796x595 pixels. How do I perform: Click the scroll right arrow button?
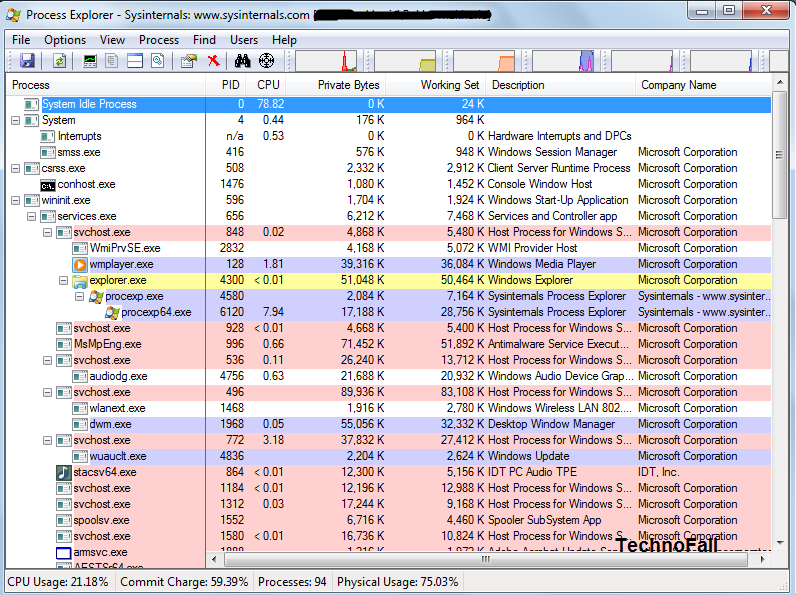tap(762, 559)
